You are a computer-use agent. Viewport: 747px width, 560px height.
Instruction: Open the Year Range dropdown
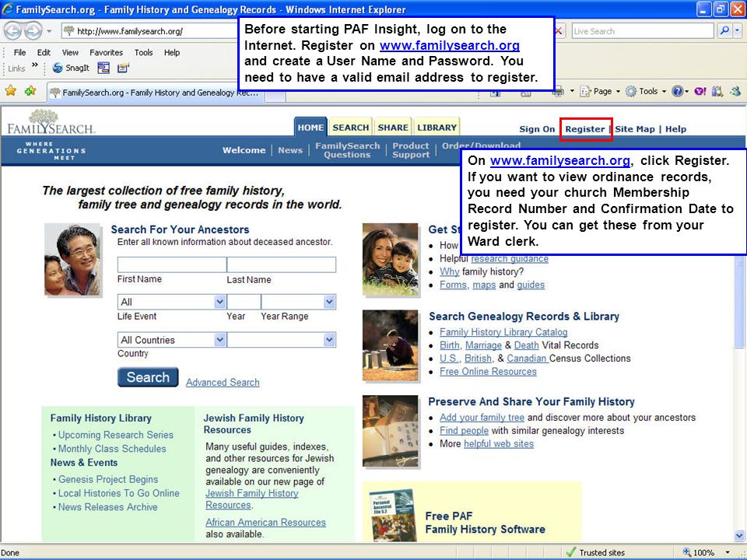[299, 302]
